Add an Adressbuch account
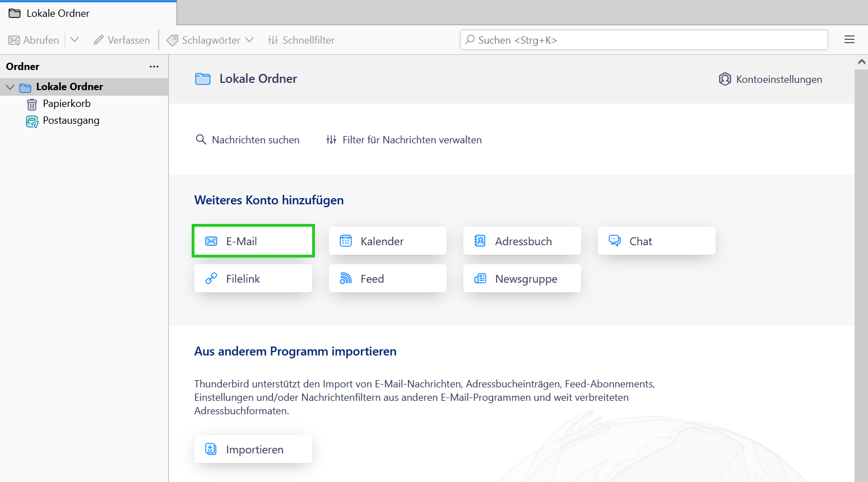The height and width of the screenshot is (482, 868). (x=522, y=241)
